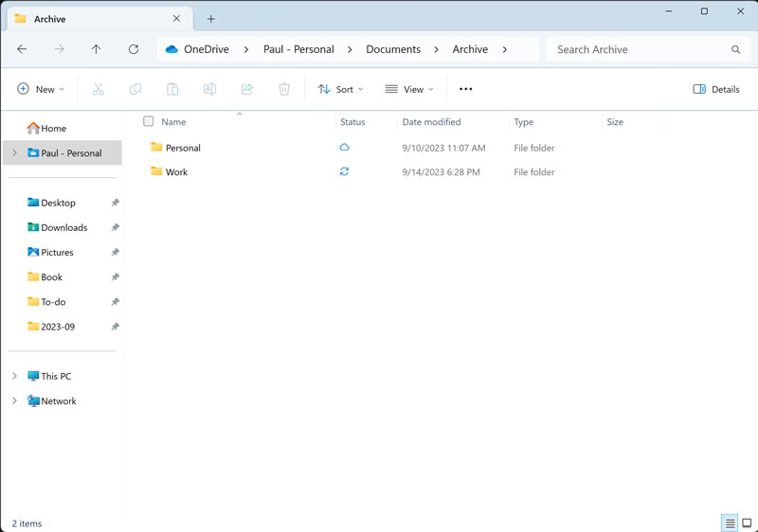The height and width of the screenshot is (532, 758).
Task: Open the Sort dropdown menu
Action: (x=340, y=89)
